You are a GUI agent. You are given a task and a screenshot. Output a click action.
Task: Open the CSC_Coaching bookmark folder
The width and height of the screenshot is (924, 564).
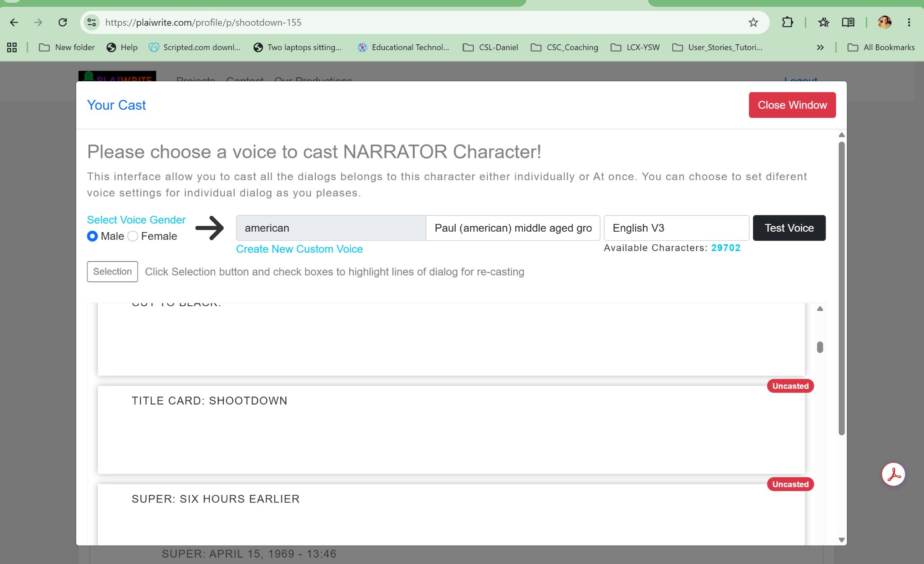[x=564, y=47]
